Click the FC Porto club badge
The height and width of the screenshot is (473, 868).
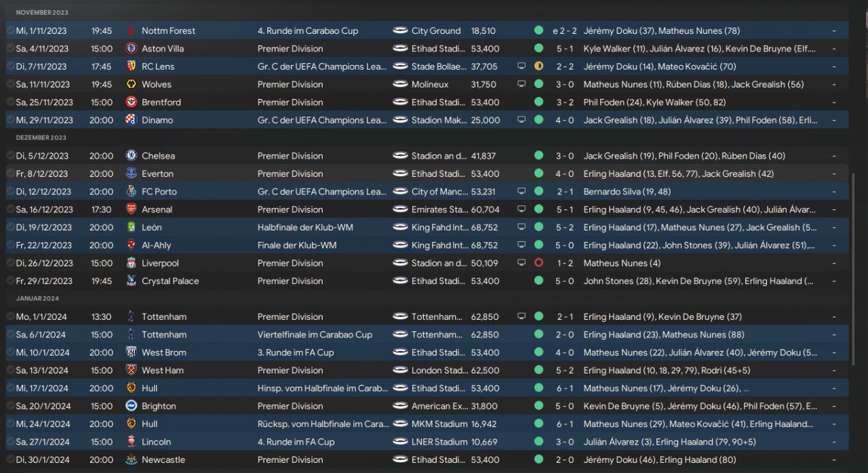132,192
